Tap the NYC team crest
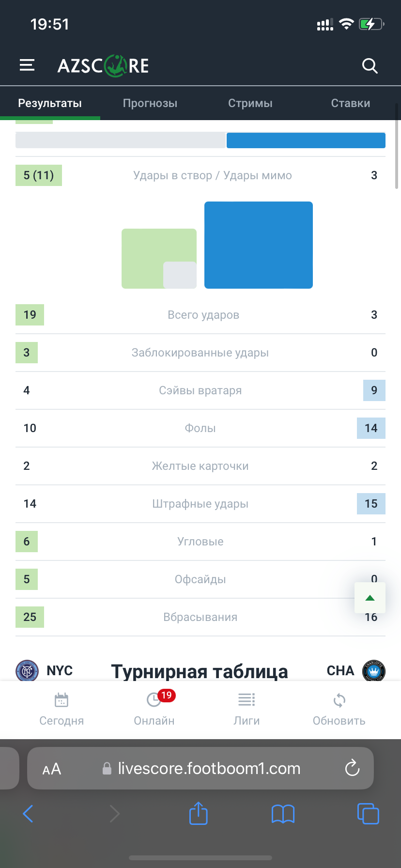This screenshot has height=868, width=401. tap(27, 671)
